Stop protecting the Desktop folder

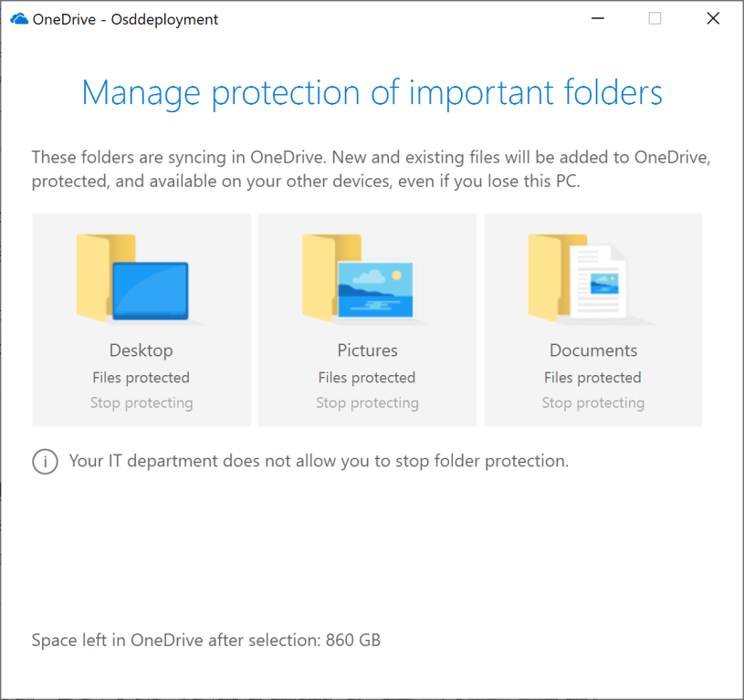[141, 402]
